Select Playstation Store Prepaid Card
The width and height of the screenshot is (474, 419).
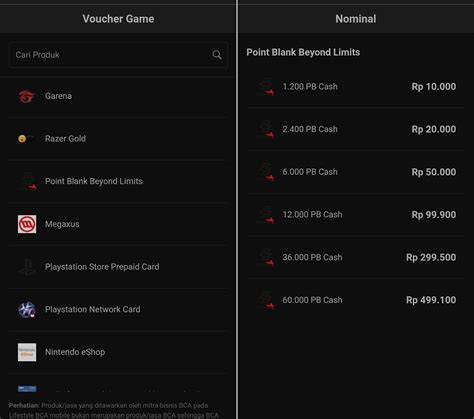(118, 267)
